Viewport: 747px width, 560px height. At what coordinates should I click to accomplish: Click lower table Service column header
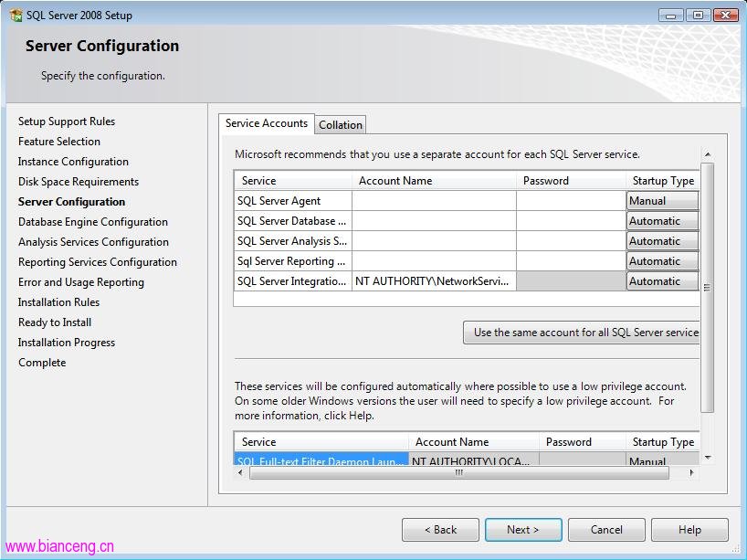click(x=321, y=442)
